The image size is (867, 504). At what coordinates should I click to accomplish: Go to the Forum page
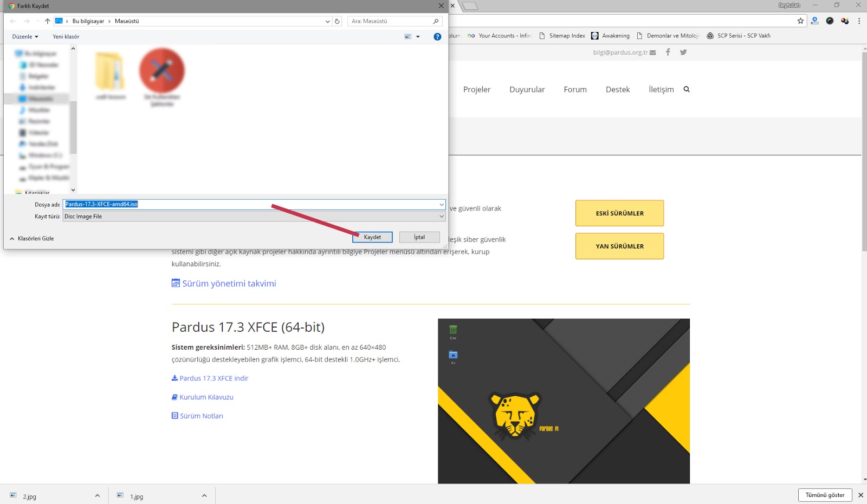pyautogui.click(x=575, y=90)
